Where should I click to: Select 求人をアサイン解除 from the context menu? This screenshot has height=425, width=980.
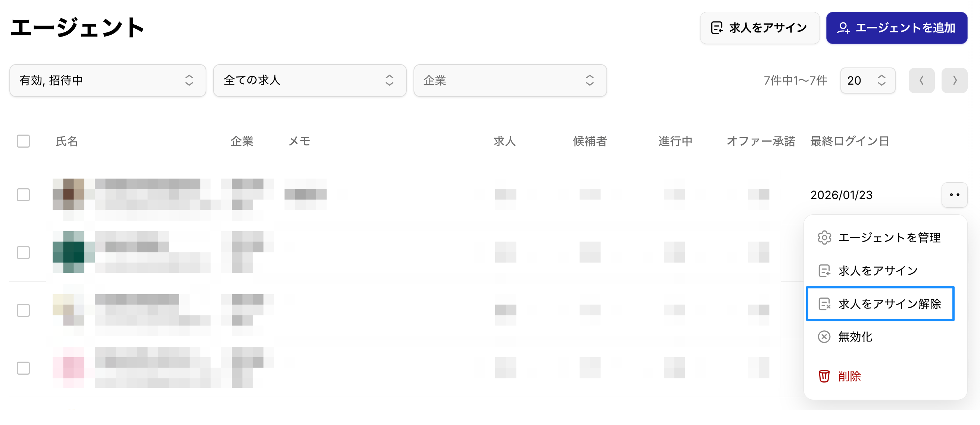pos(889,304)
